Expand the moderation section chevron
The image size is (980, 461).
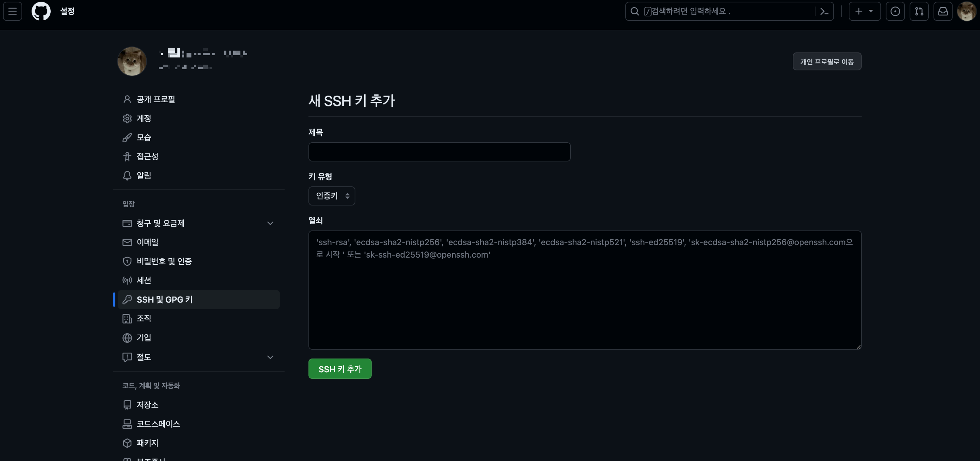coord(270,357)
